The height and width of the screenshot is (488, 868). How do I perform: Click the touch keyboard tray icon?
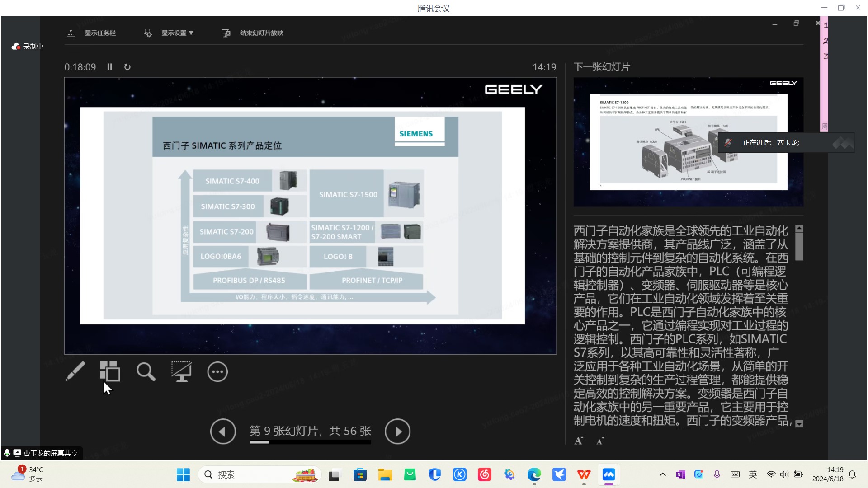tap(735, 474)
